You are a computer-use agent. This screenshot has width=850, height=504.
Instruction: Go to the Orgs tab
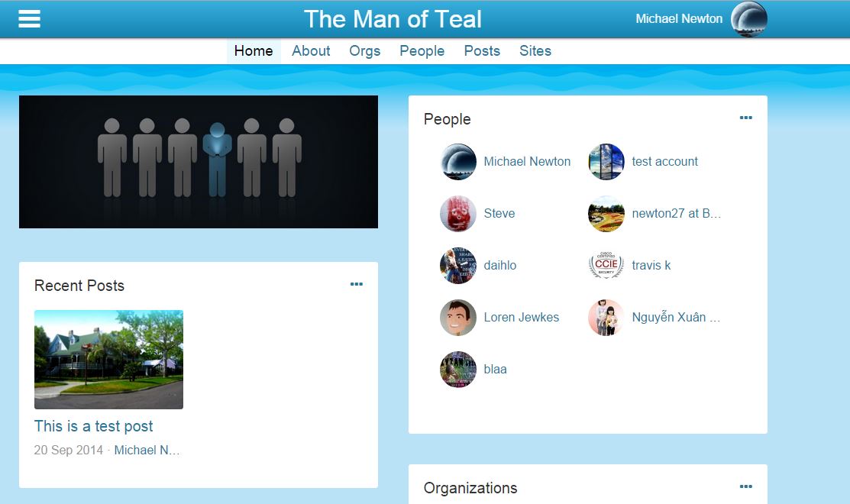click(364, 51)
